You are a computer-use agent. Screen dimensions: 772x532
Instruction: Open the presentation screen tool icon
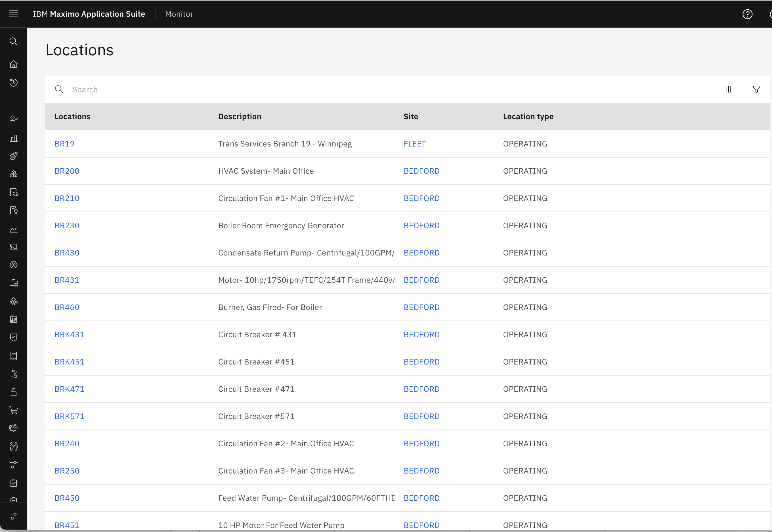pyautogui.click(x=14, y=247)
